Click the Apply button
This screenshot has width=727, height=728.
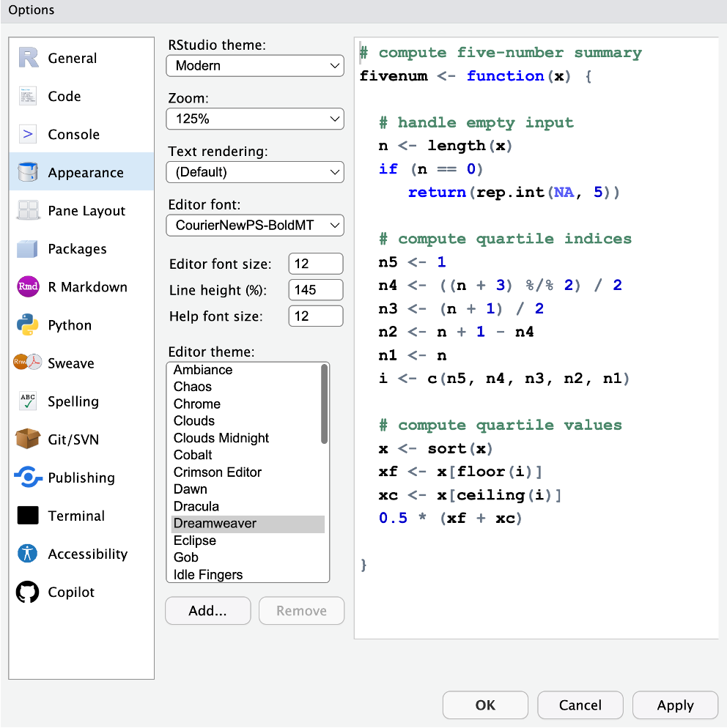tap(675, 705)
